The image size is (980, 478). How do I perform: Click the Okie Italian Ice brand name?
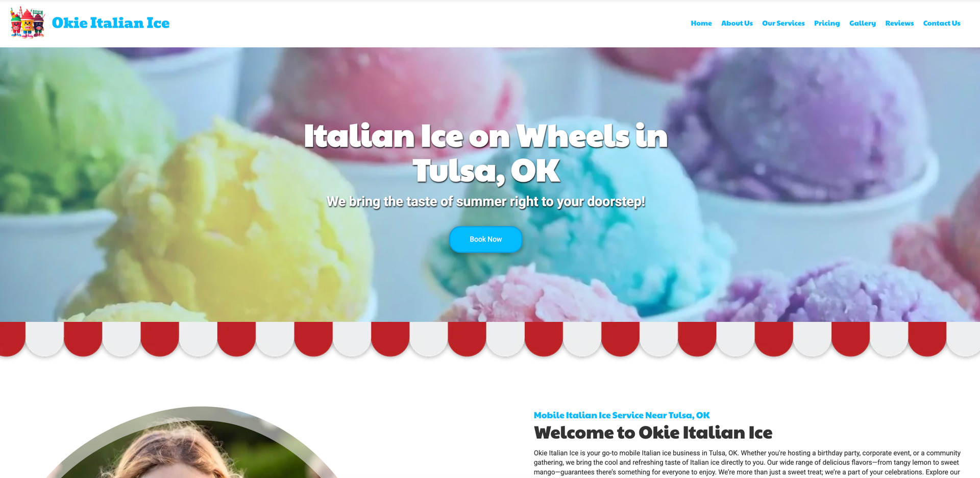click(111, 23)
